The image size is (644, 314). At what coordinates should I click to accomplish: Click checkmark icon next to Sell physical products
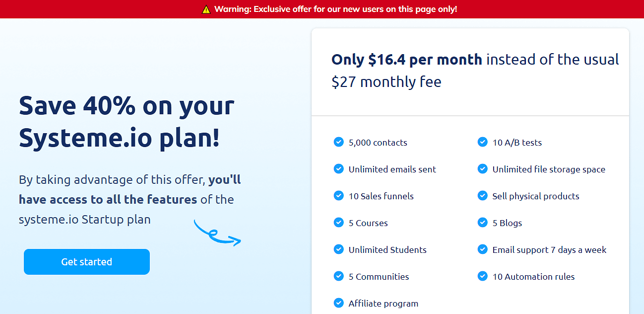click(x=482, y=196)
